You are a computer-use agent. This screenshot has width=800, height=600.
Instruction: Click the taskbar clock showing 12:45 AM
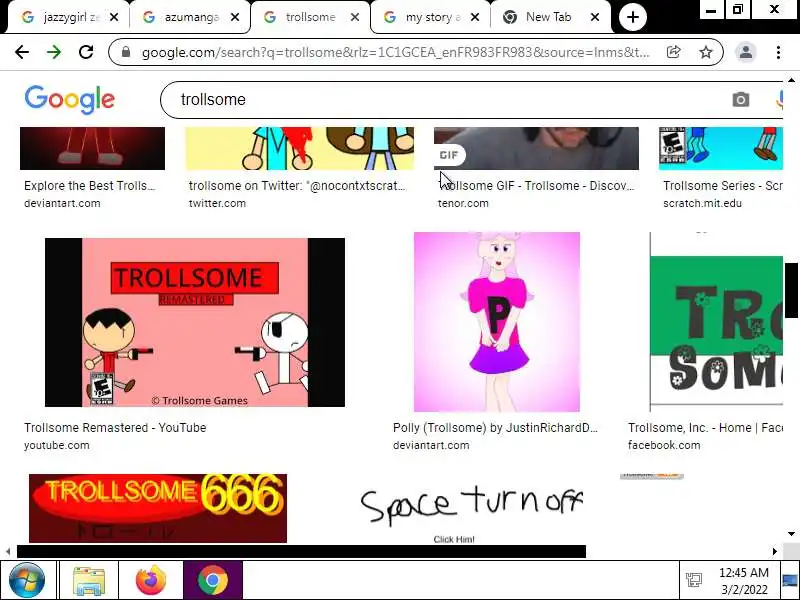tap(743, 581)
